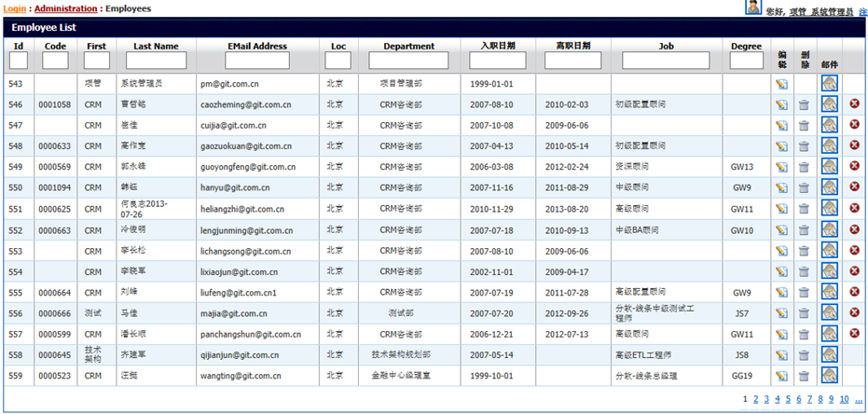The width and height of the screenshot is (868, 414).
Task: Click the trash icon for employee 546
Action: [804, 104]
